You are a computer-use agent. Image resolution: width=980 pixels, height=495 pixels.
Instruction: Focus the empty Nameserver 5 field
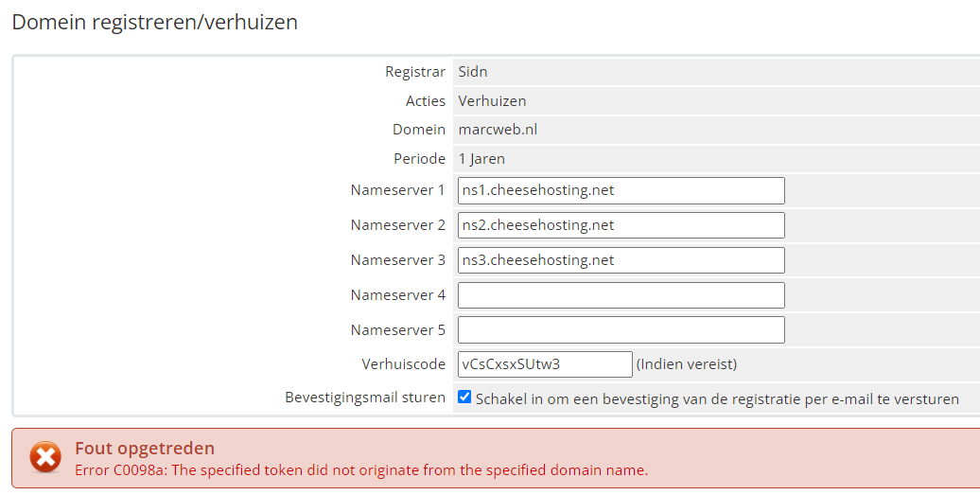[621, 329]
